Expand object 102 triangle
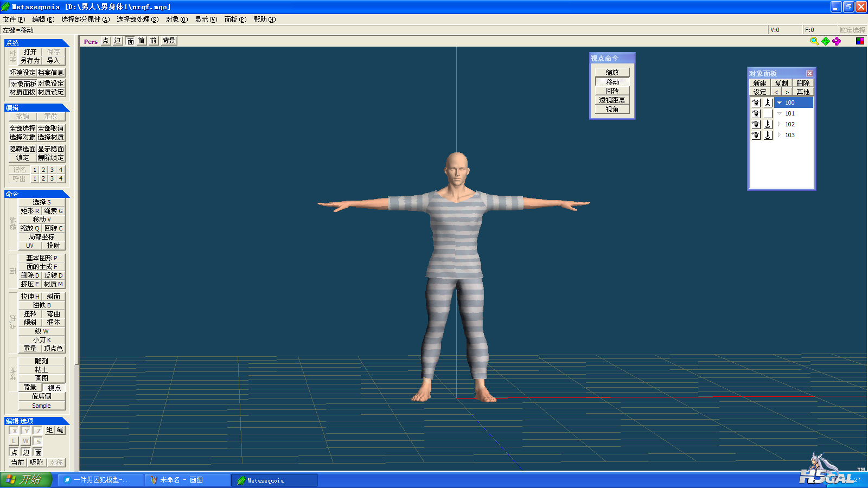 779,124
